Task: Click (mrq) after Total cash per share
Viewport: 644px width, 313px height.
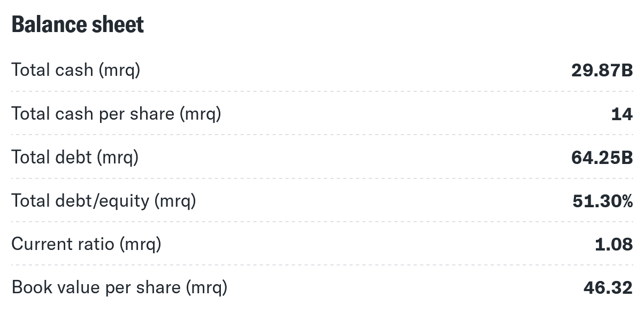Action: point(200,114)
